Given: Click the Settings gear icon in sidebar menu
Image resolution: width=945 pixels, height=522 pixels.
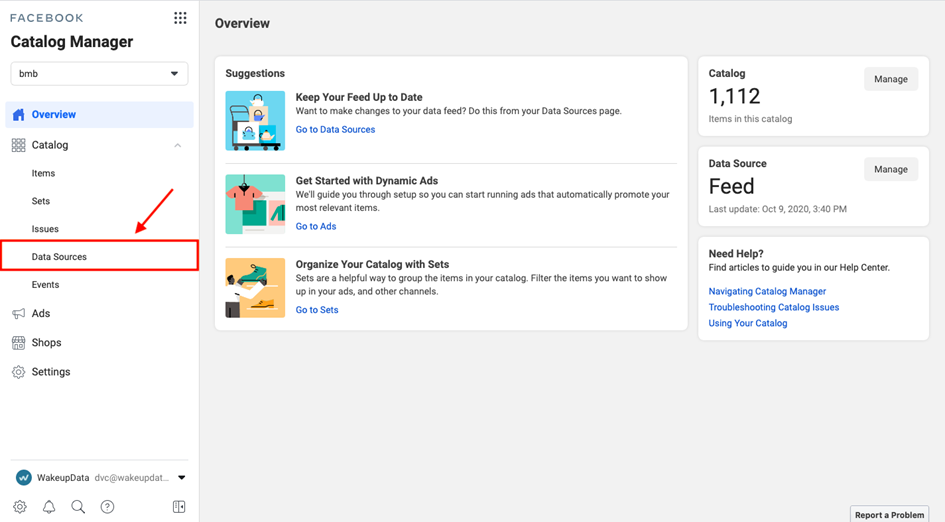Looking at the screenshot, I should [x=19, y=372].
